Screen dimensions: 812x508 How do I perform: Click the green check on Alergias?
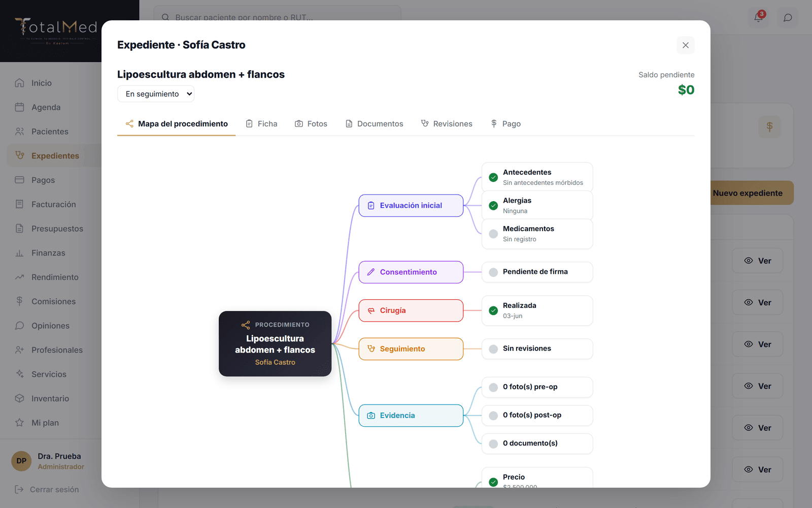coord(493,206)
